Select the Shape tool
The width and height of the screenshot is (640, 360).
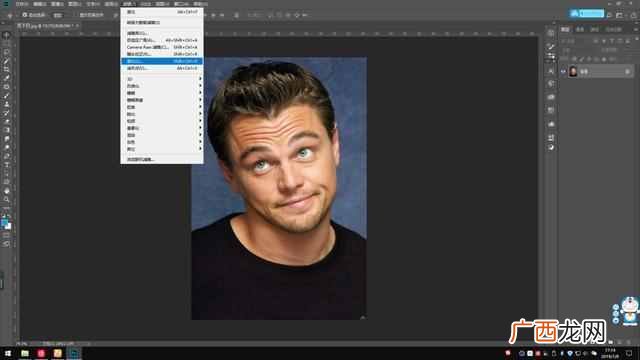click(7, 182)
